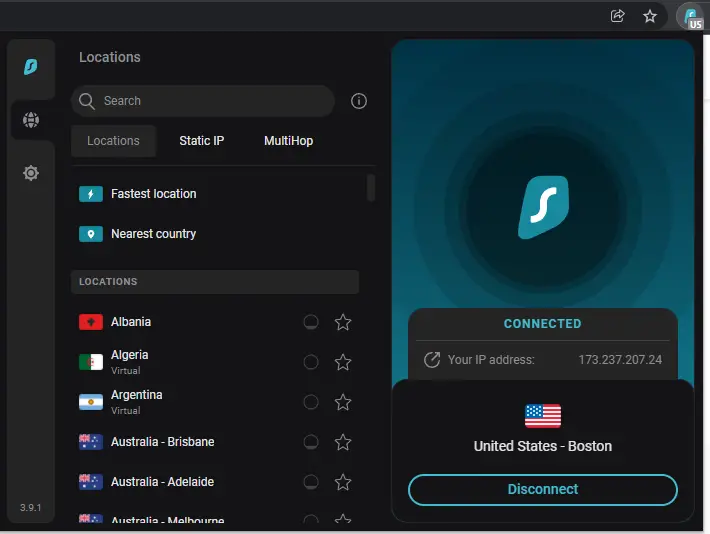This screenshot has height=534, width=710.
Task: Open settings gear in sidebar
Action: click(31, 173)
